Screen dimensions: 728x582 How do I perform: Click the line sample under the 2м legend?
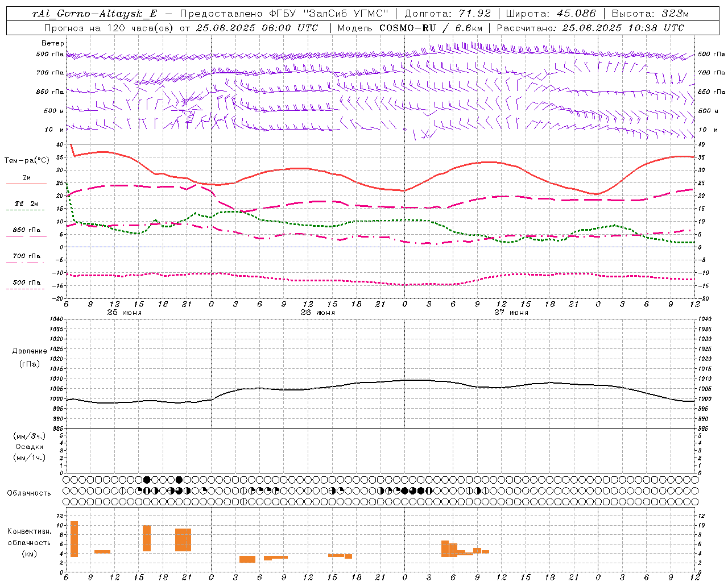pos(26,184)
